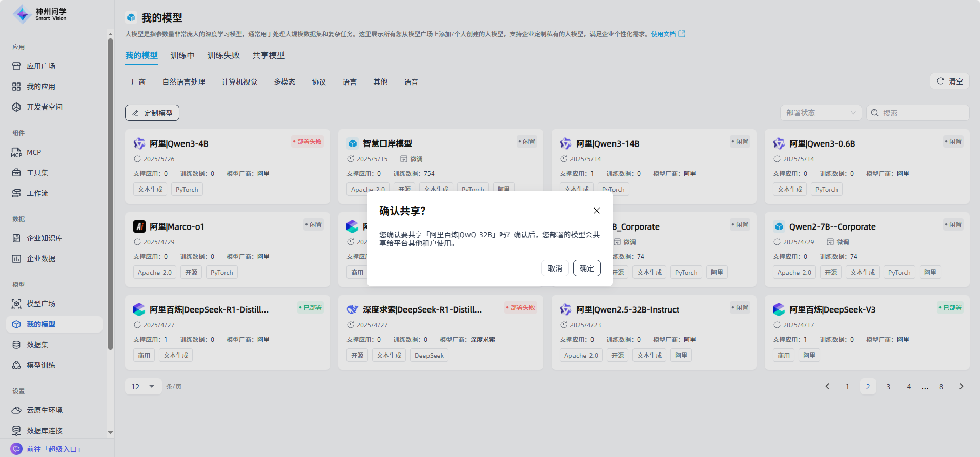Open 云原生环境 settings
This screenshot has width=980, height=457.
pos(45,410)
